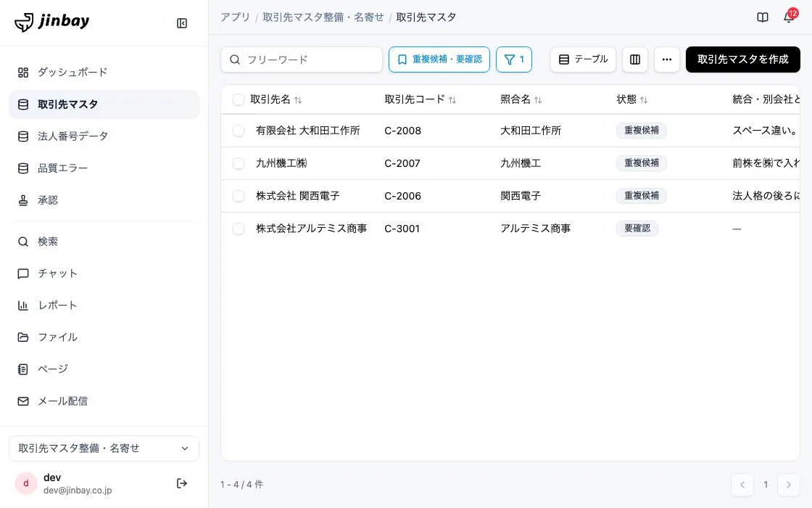Click code C-2008
Image resolution: width=812 pixels, height=508 pixels.
coord(402,131)
